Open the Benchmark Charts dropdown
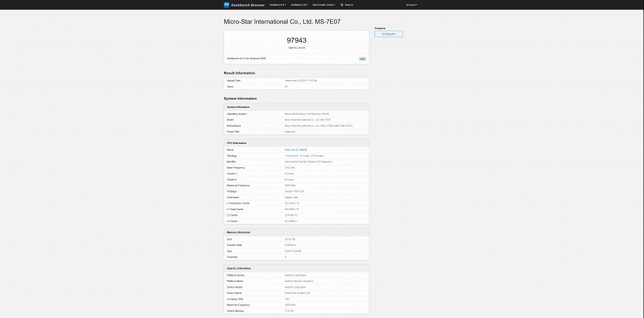The image size is (644, 318). tap(324, 4)
